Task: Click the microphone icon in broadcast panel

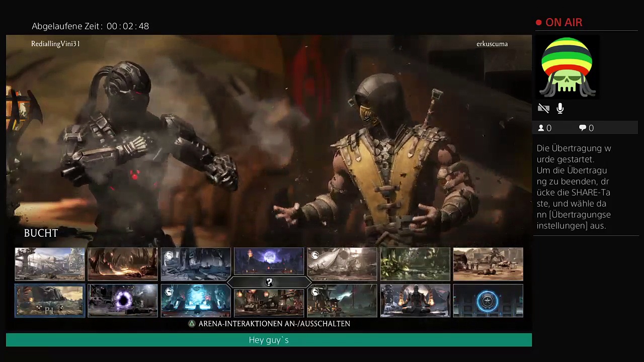Action: point(560,109)
